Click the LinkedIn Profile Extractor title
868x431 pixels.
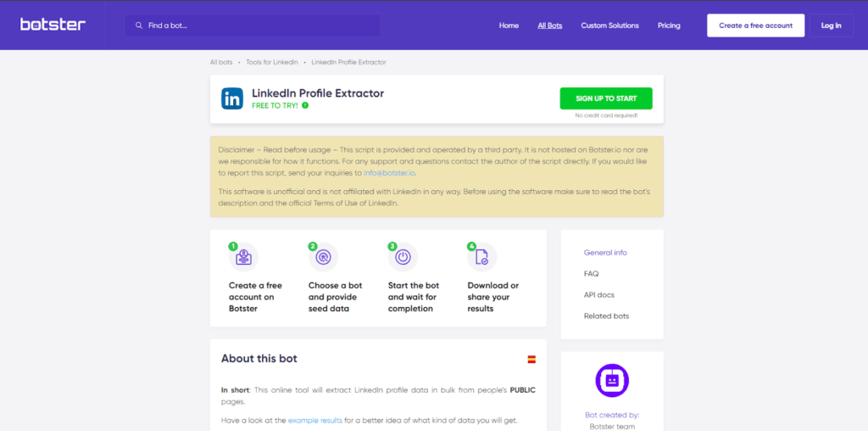pos(318,93)
